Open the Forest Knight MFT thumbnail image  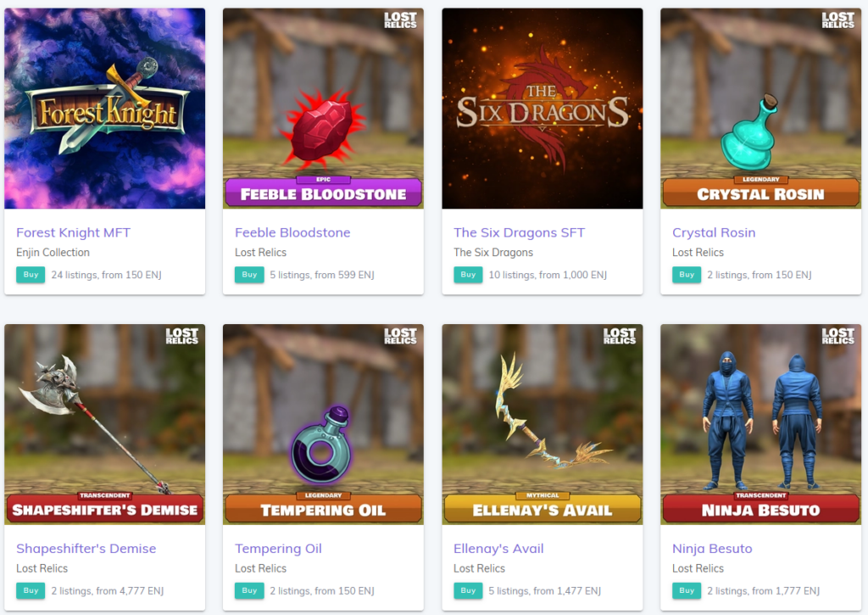click(104, 109)
